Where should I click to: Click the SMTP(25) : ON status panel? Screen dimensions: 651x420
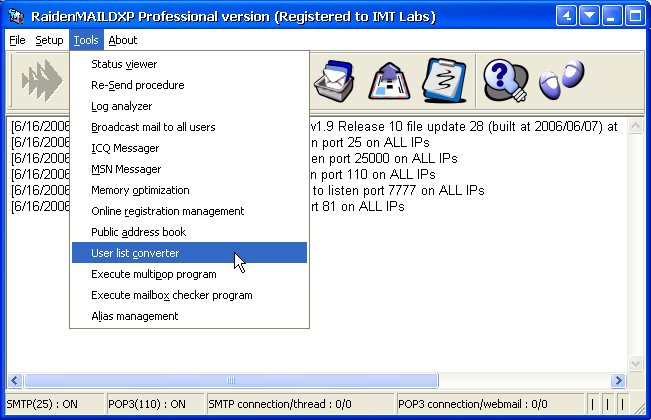(52, 404)
